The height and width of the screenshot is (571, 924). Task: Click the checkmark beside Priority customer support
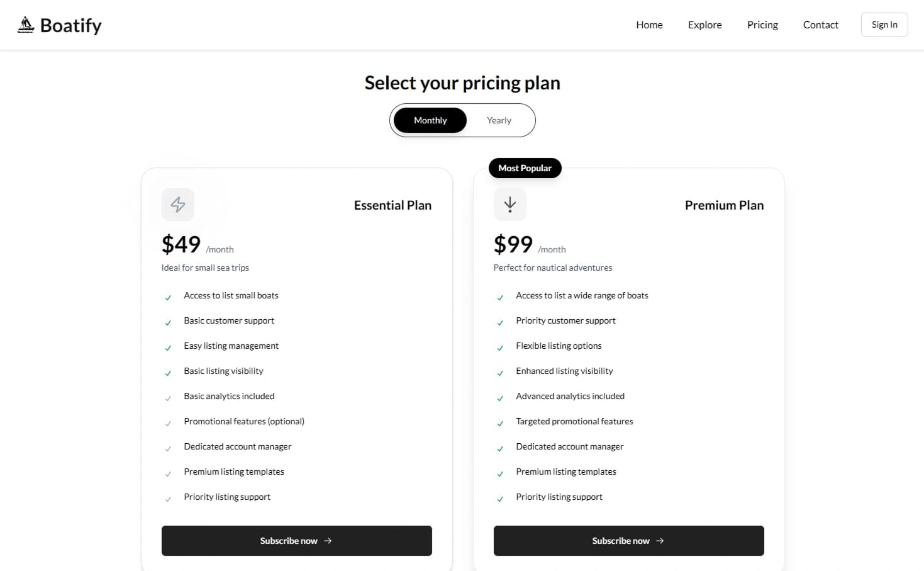[x=500, y=322]
